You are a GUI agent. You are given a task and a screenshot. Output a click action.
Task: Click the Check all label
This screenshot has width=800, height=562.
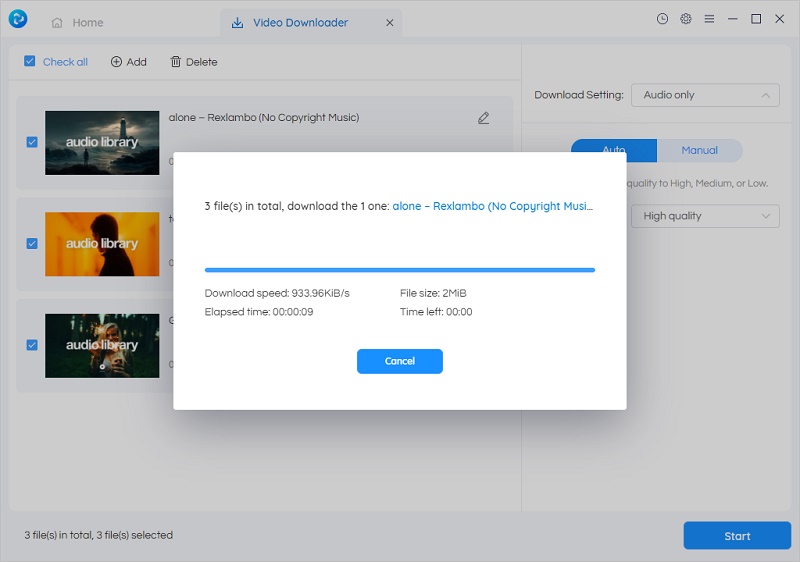click(x=65, y=62)
